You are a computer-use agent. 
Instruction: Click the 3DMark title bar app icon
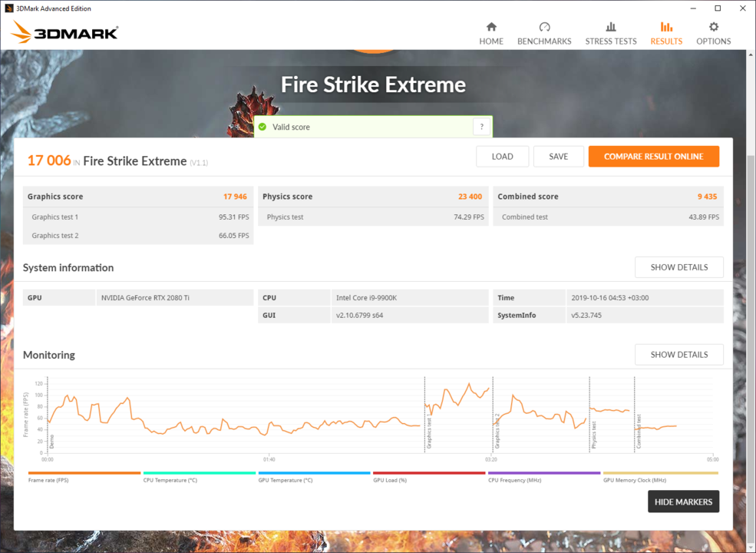point(8,8)
